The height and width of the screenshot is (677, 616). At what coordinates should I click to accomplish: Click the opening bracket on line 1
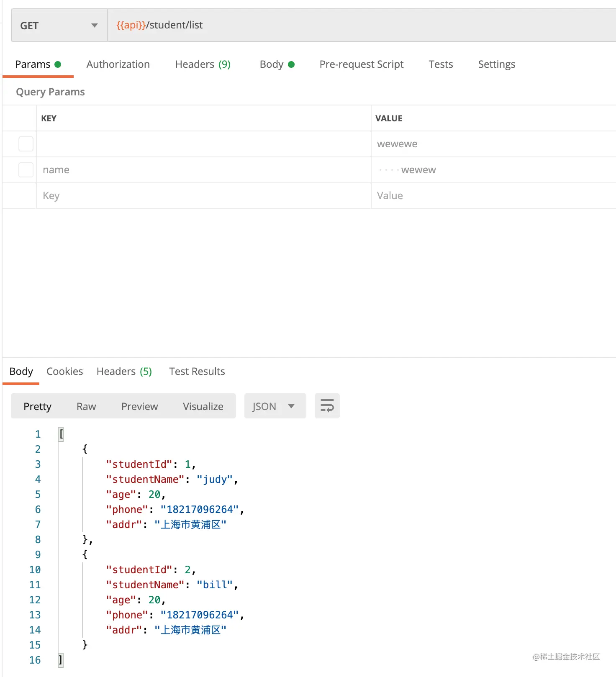(x=61, y=434)
